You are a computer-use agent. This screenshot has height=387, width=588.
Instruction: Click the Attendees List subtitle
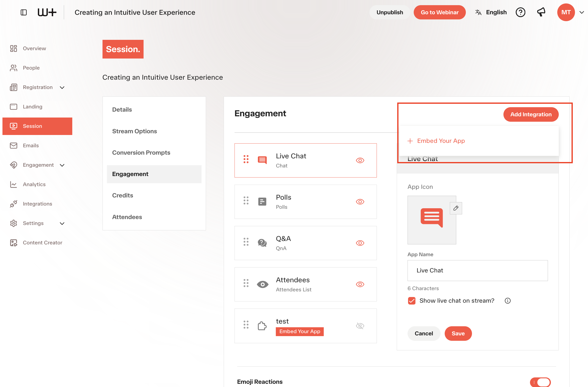294,289
